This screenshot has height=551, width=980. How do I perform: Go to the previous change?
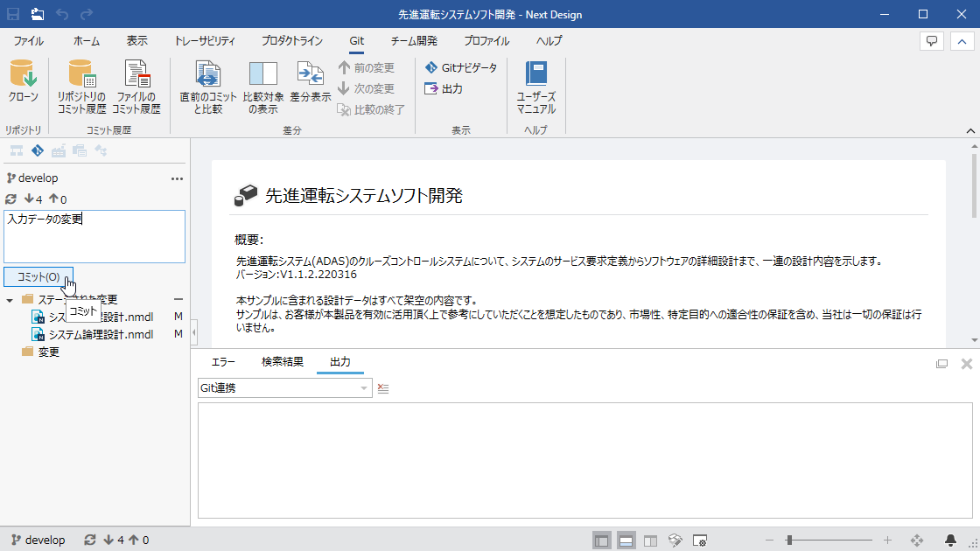(x=367, y=67)
